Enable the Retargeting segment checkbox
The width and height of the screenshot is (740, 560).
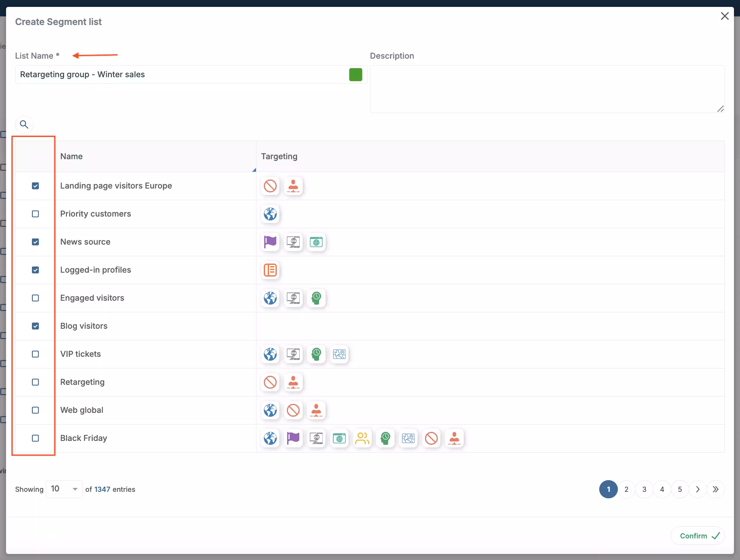pyautogui.click(x=35, y=382)
